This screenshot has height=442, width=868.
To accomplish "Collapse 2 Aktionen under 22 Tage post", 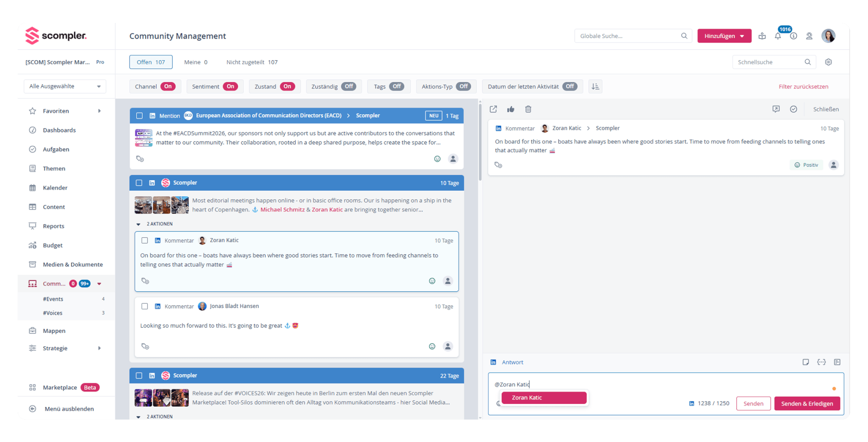I will pos(138,417).
